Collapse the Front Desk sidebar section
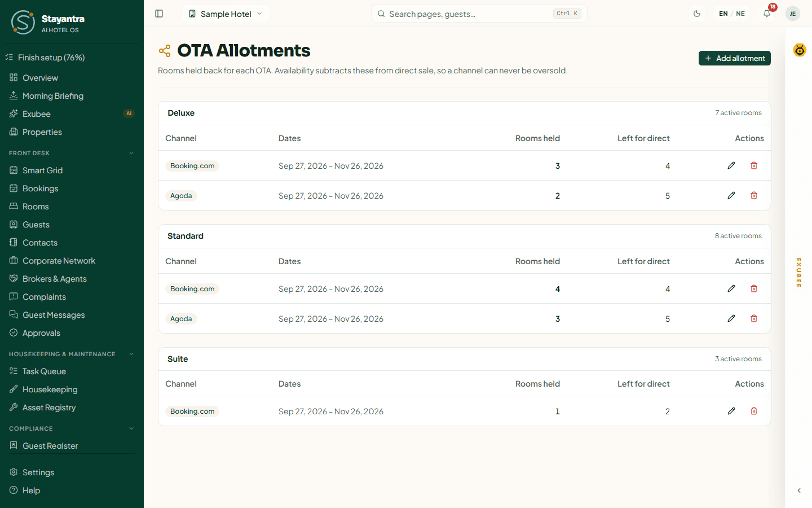This screenshot has height=508, width=812. point(131,153)
